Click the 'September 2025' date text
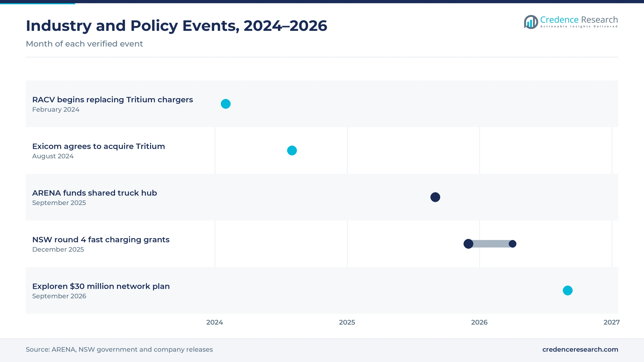644x362 pixels. 59,203
